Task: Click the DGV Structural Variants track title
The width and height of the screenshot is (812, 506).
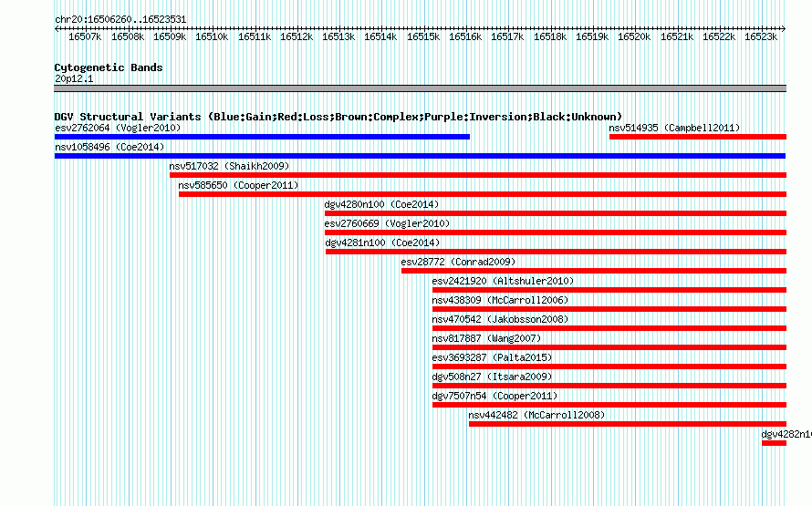Action: click(338, 117)
